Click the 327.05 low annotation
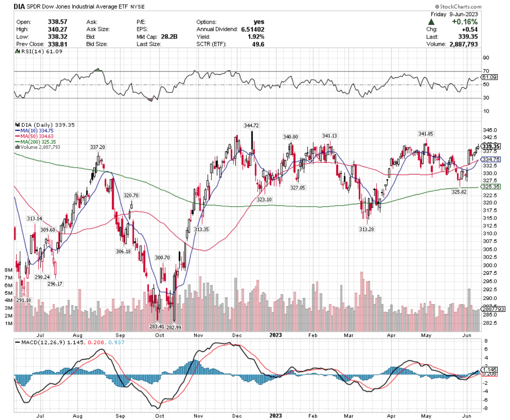The image size is (510, 420). [297, 188]
